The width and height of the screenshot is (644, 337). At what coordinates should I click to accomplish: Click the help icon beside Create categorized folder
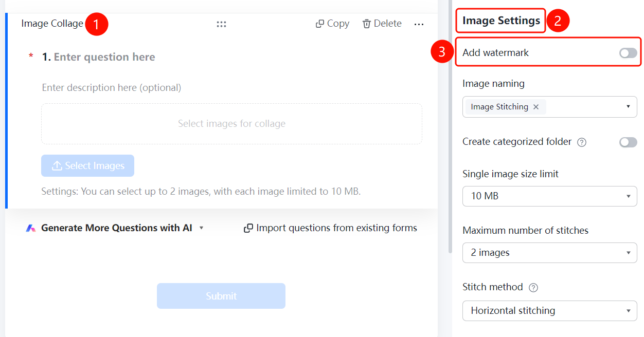pos(582,142)
